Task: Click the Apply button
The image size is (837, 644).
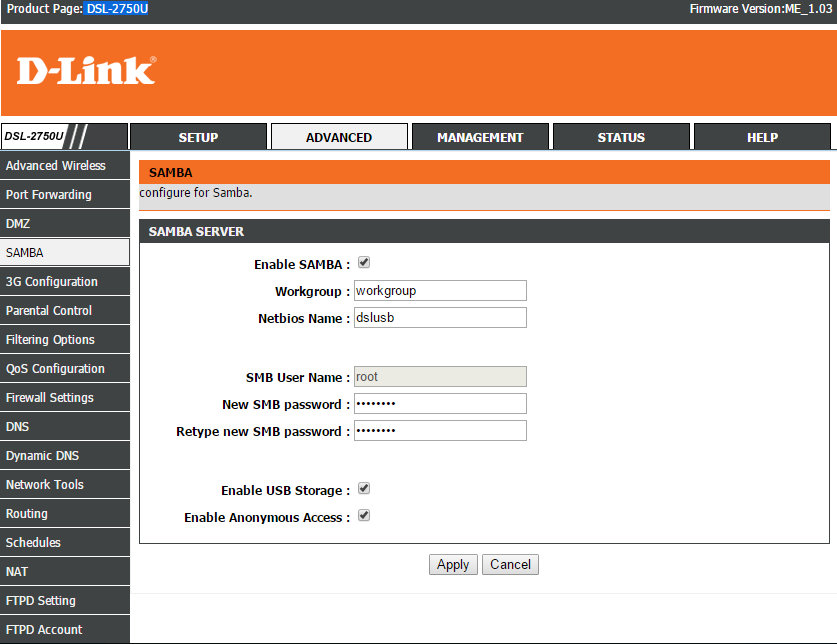Action: point(453,564)
